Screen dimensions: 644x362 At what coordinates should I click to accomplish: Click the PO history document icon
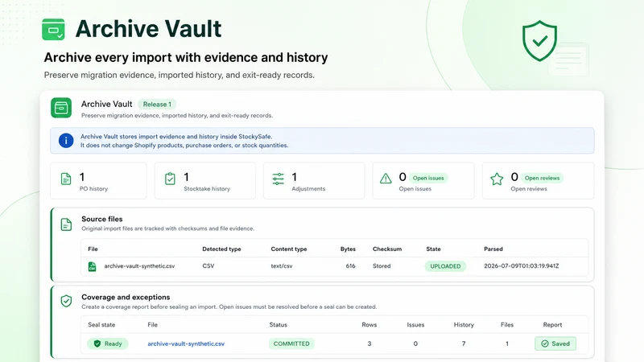pos(66,179)
